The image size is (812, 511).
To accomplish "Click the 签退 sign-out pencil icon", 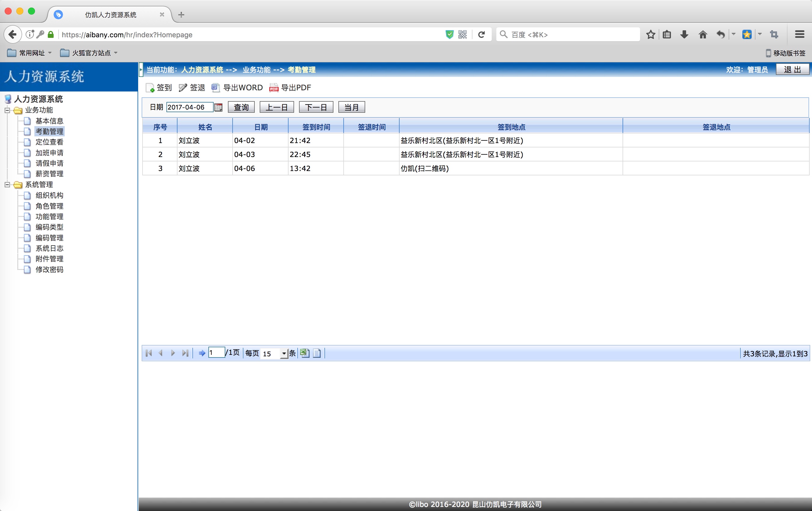I will pyautogui.click(x=183, y=88).
